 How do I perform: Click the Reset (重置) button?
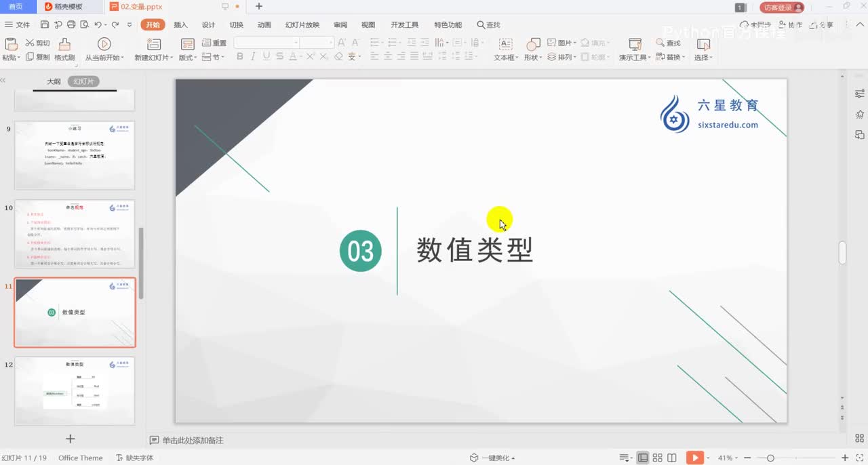point(214,43)
